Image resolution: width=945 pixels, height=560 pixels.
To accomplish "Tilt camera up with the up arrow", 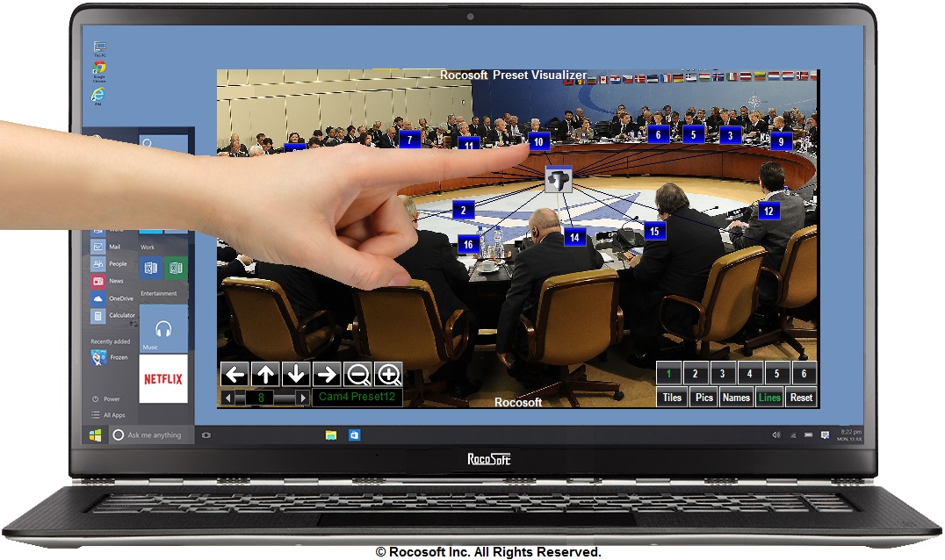I will pos(266,375).
